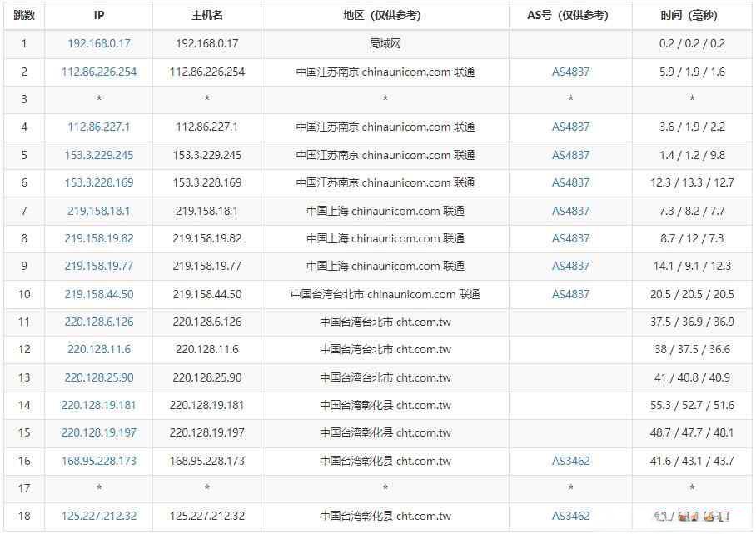Click the time value 37.5 / 36.9 / 36.9
Screen dimensions: 756x534
coord(693,322)
